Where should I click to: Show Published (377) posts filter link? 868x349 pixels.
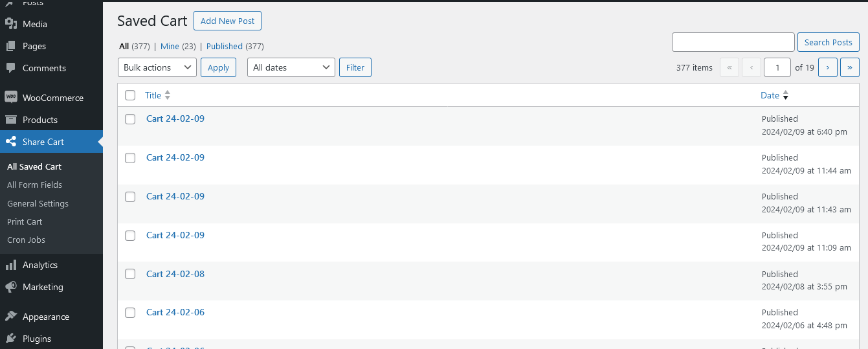(235, 47)
